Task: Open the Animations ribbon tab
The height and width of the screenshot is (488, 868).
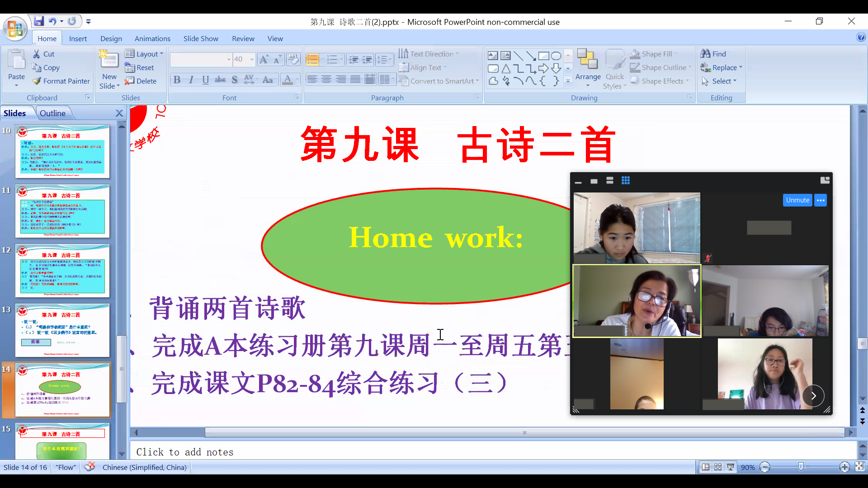Action: click(x=152, y=38)
